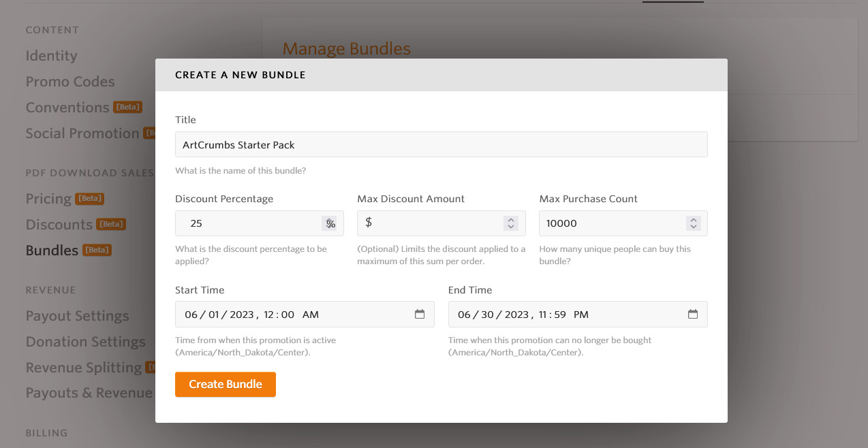
Task: Open Payout Settings in the sidebar
Action: point(77,316)
